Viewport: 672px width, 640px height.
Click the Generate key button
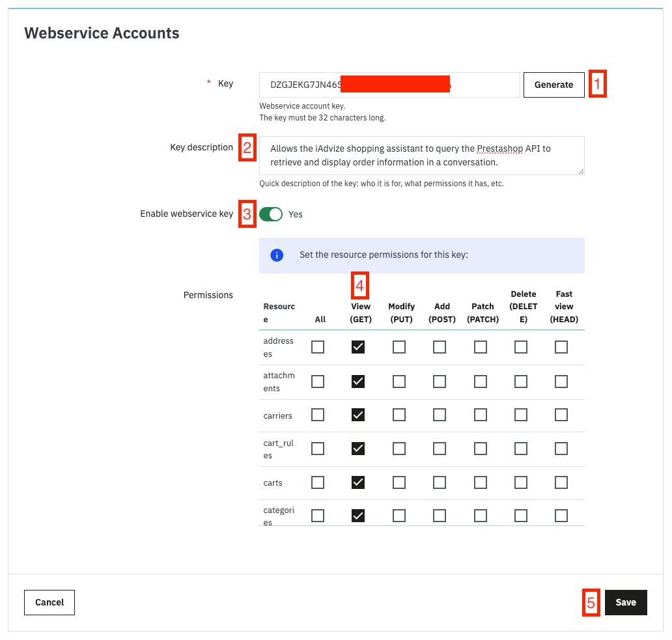[x=553, y=85]
